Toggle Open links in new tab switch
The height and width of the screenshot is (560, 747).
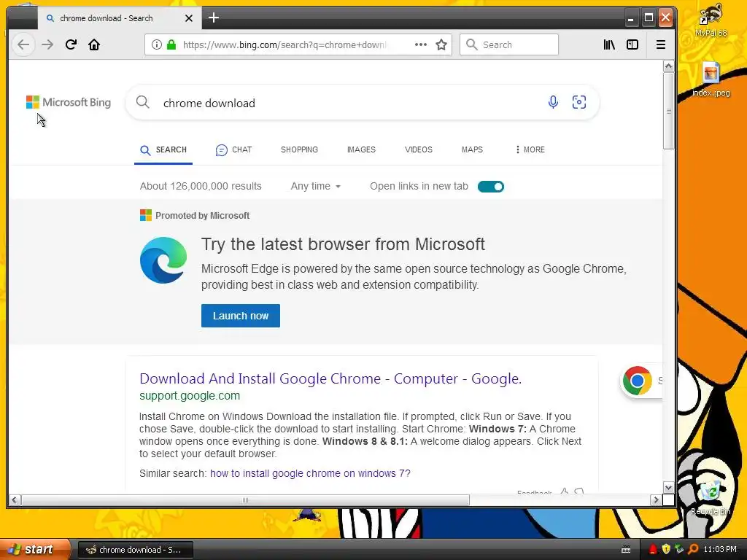(x=491, y=187)
